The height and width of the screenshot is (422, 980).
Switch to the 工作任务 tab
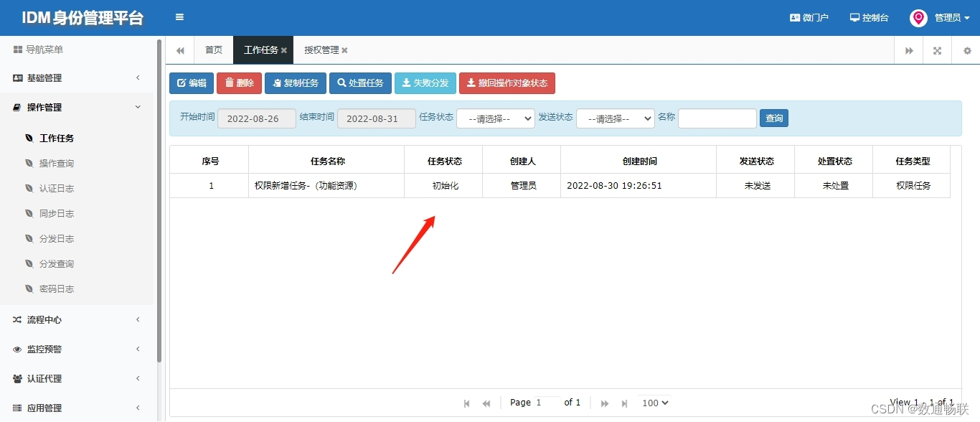point(260,50)
